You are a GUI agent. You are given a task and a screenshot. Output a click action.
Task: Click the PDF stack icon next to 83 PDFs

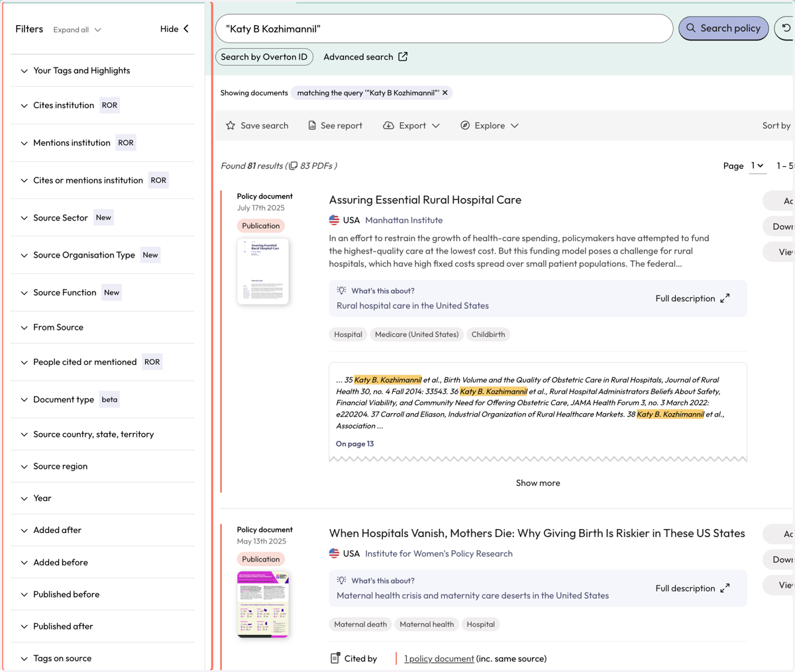(293, 166)
